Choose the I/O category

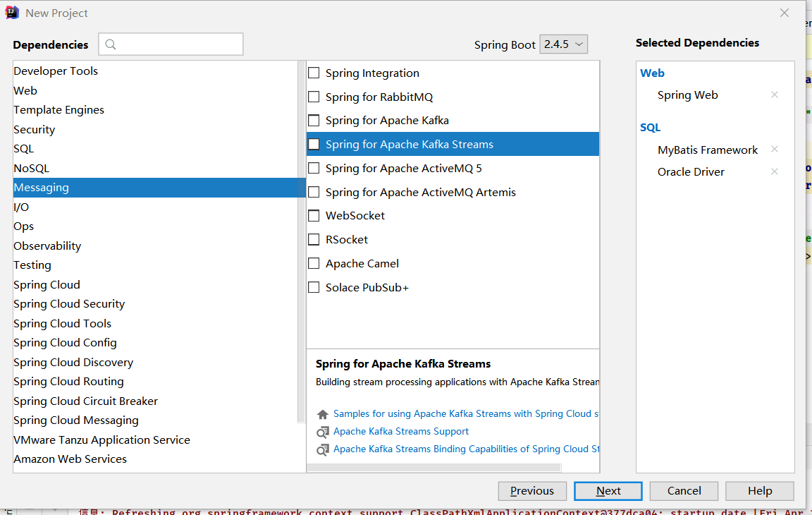click(155, 207)
